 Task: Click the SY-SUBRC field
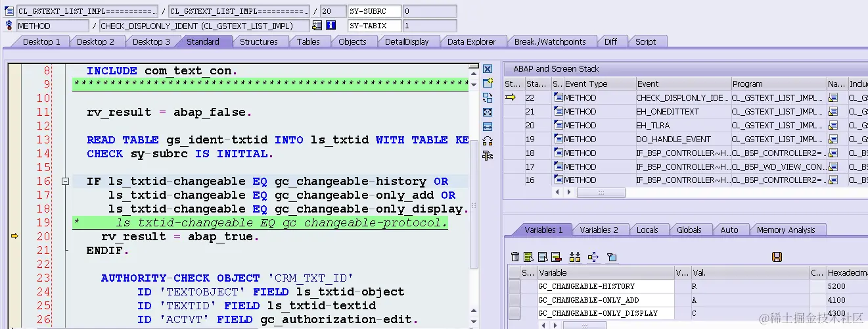(374, 11)
